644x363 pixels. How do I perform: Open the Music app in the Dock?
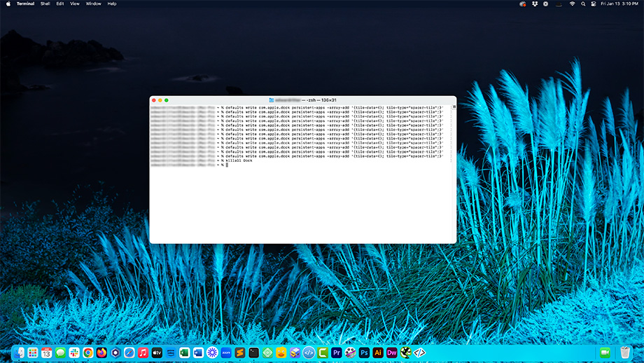tap(143, 352)
